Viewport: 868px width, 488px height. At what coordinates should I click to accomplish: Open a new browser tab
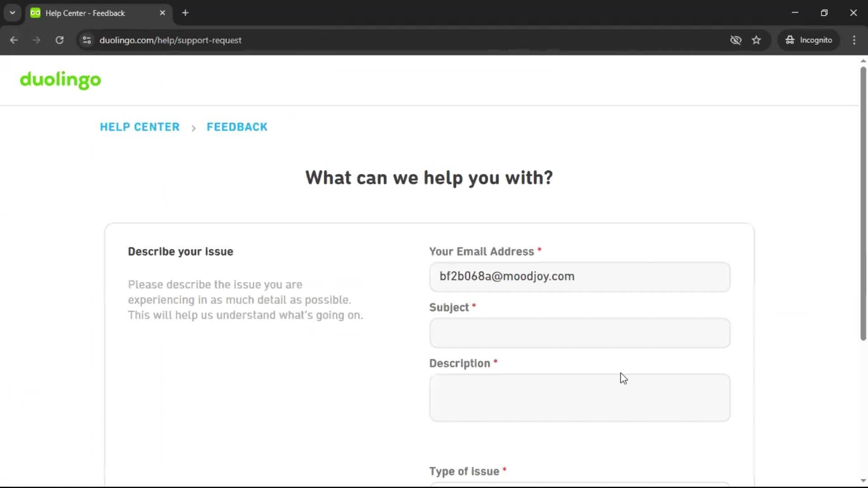[185, 13]
